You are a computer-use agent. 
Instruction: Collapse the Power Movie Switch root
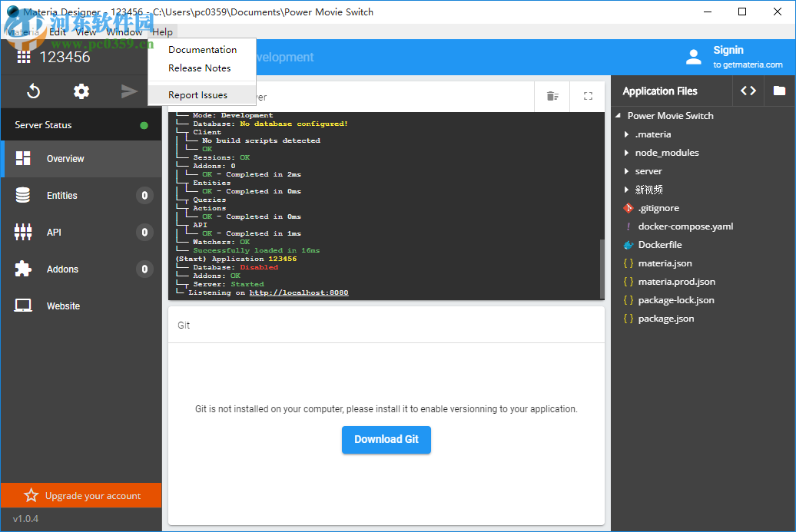pyautogui.click(x=618, y=116)
